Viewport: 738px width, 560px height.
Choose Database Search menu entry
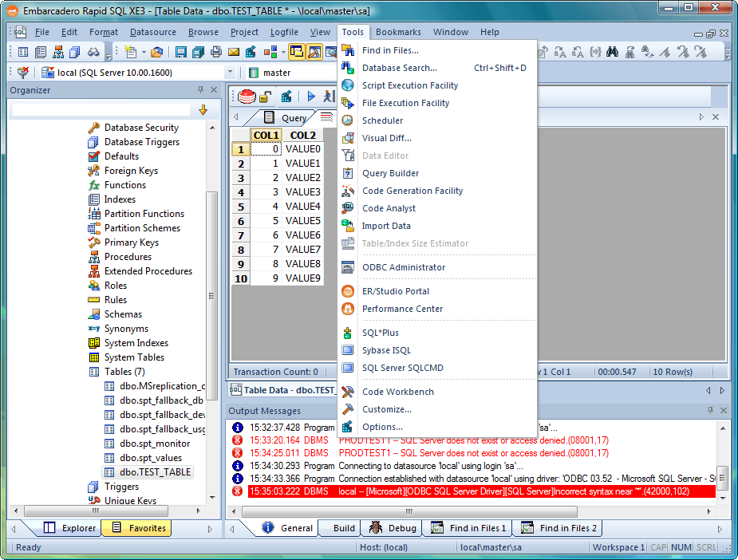(437, 68)
